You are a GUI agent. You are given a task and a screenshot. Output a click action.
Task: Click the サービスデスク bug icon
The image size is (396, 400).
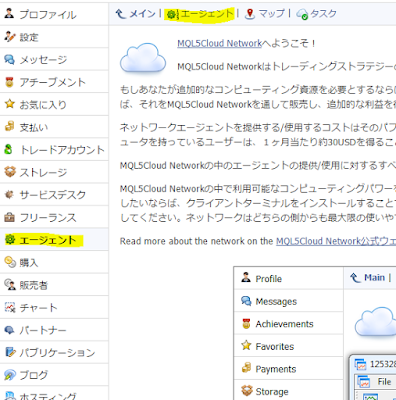pyautogui.click(x=10, y=194)
